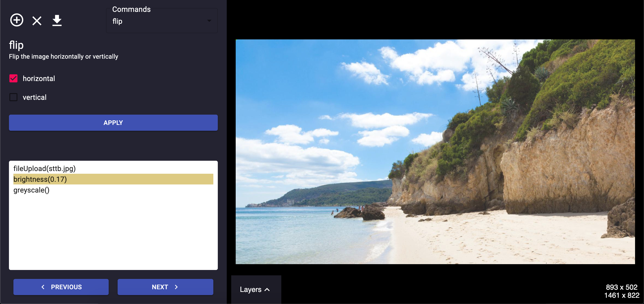
Task: Click the right chevron on NEXT button
Action: [x=176, y=287]
